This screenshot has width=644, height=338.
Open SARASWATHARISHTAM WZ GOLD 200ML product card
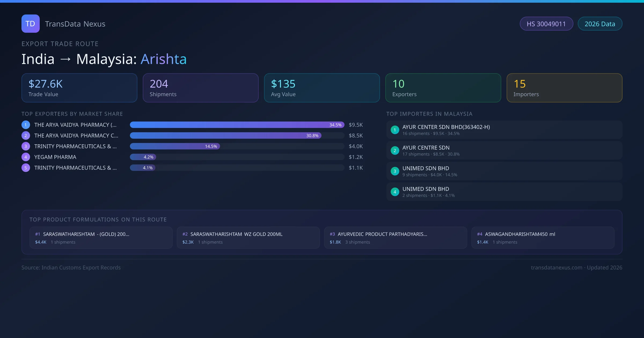pos(248,238)
